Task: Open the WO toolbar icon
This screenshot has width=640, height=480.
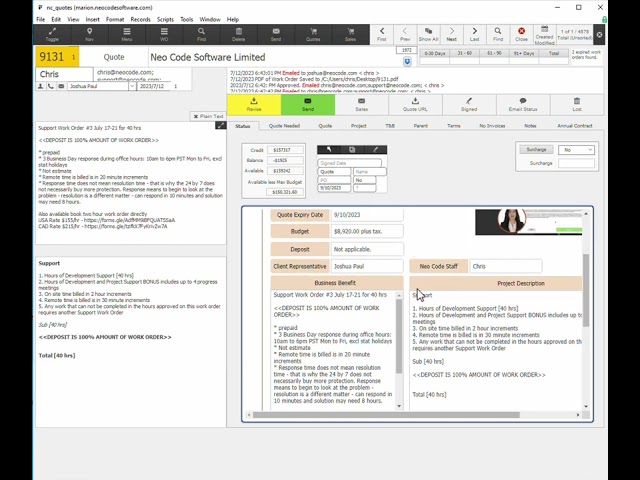Action: [164, 34]
